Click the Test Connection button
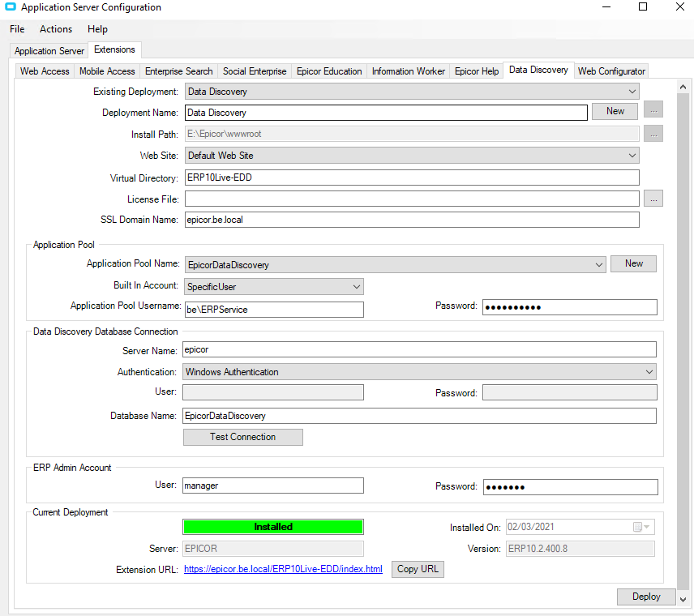 pos(243,437)
